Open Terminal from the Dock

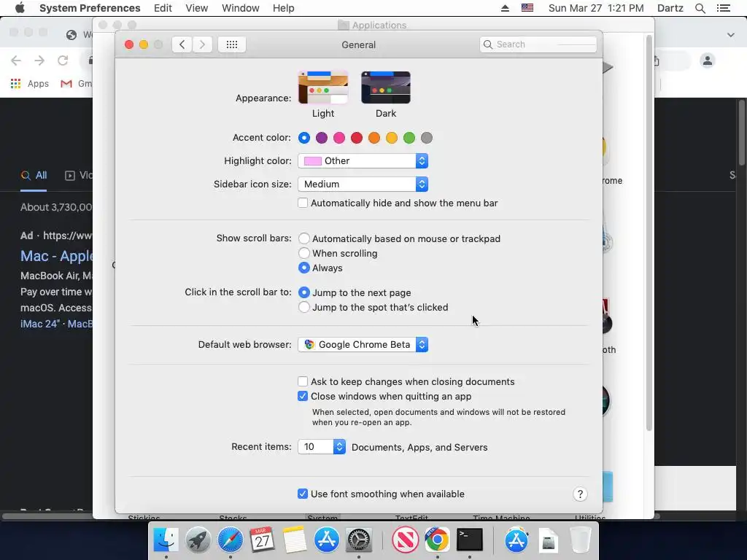coord(470,540)
